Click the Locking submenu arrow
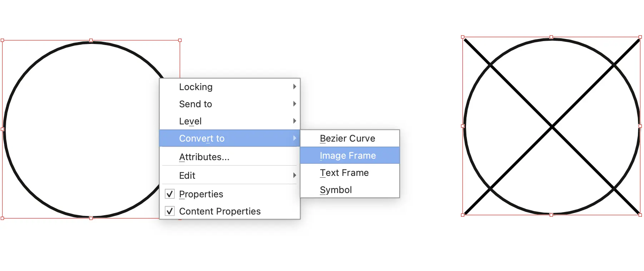 (x=294, y=87)
